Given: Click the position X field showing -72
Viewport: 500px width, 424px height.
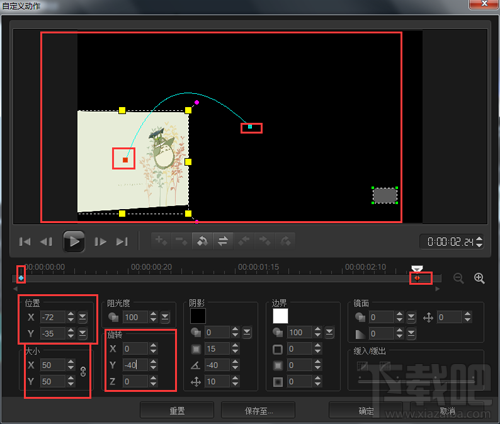Looking at the screenshot, I should (x=53, y=317).
